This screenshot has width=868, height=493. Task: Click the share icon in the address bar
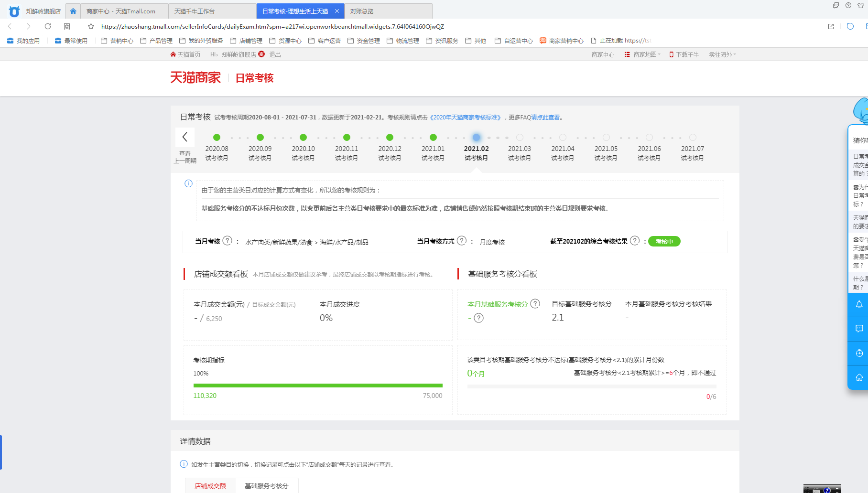(x=831, y=26)
